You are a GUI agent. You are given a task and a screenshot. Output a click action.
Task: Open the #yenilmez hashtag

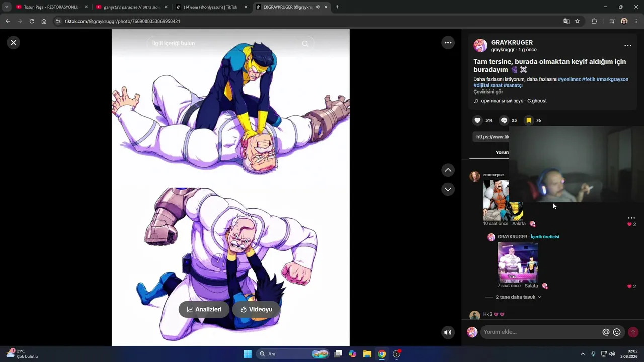(569, 79)
